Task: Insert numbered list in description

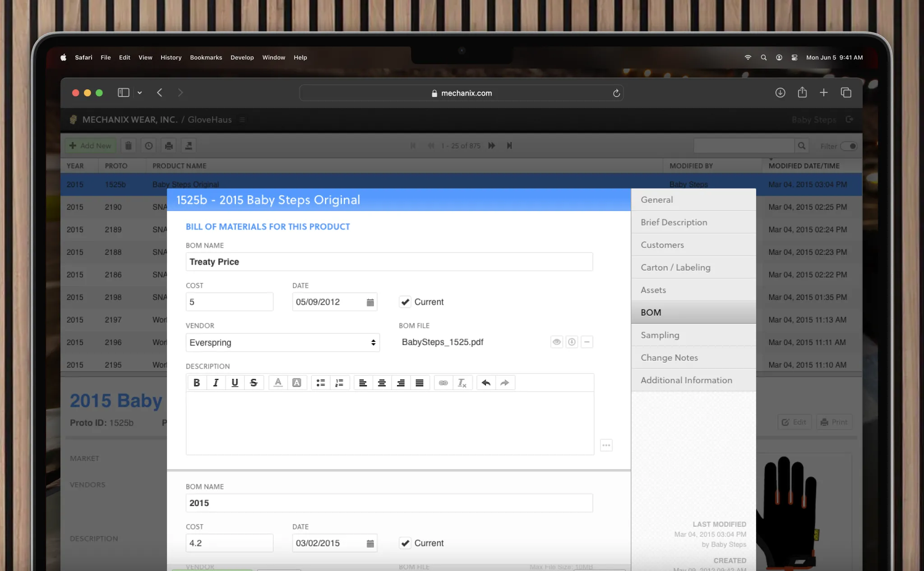Action: coord(340,382)
